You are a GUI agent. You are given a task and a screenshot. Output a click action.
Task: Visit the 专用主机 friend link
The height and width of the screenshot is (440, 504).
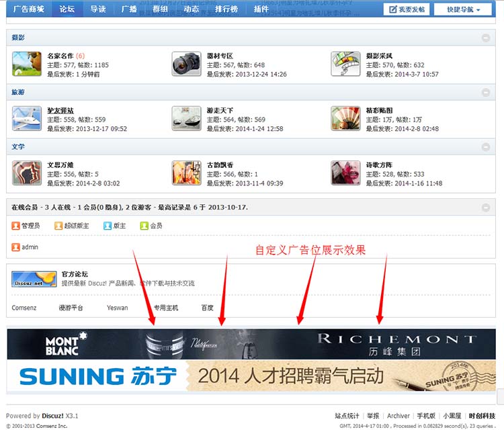point(166,308)
